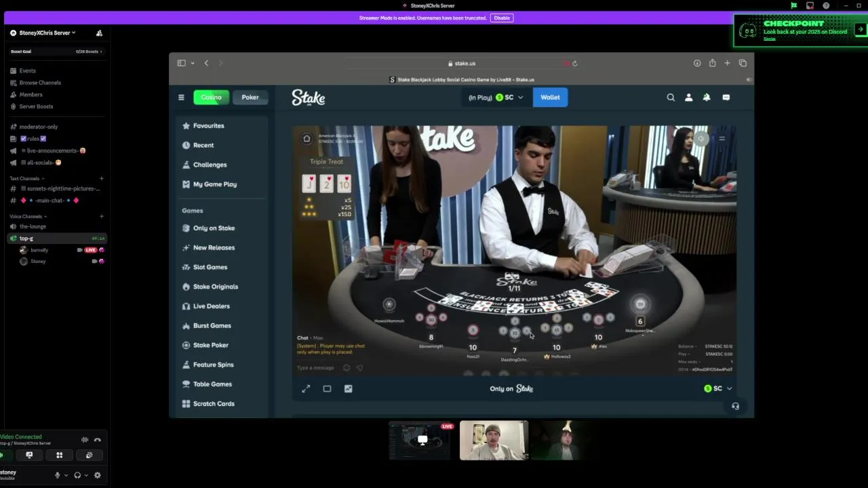Disable Streamer Mode via Disable button
The image size is (868, 488).
tap(502, 18)
